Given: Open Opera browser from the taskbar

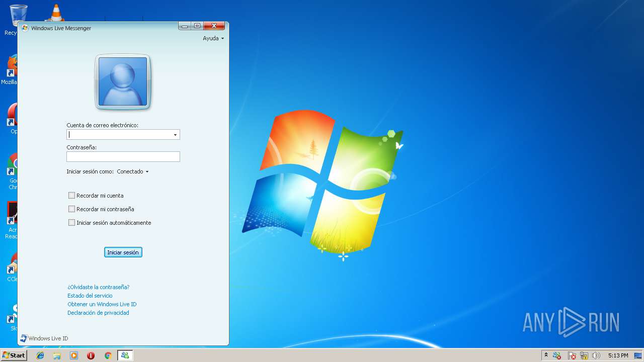Looking at the screenshot, I should (91, 355).
